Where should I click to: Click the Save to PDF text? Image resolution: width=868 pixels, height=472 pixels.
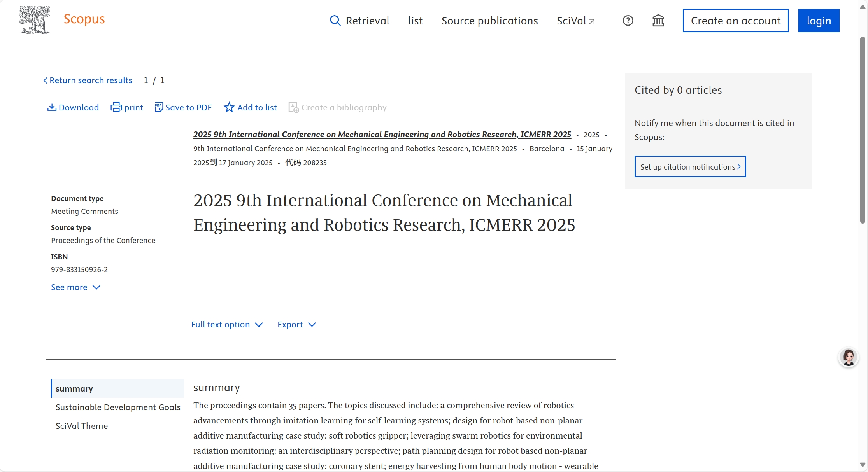188,108
